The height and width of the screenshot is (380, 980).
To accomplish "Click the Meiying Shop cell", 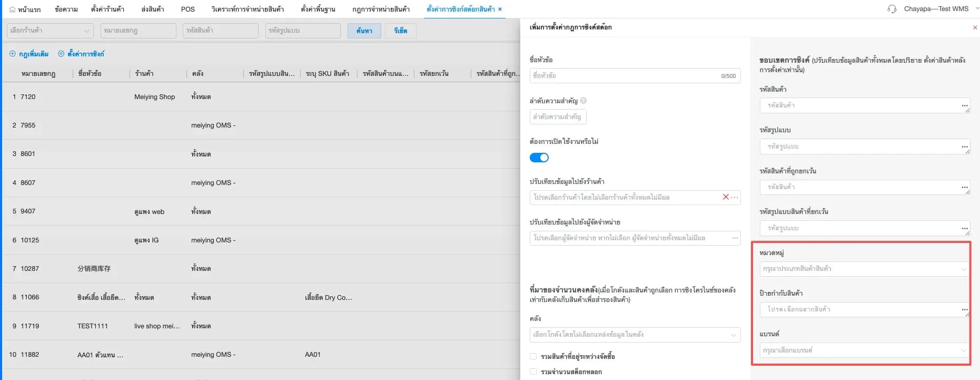I will point(155,97).
